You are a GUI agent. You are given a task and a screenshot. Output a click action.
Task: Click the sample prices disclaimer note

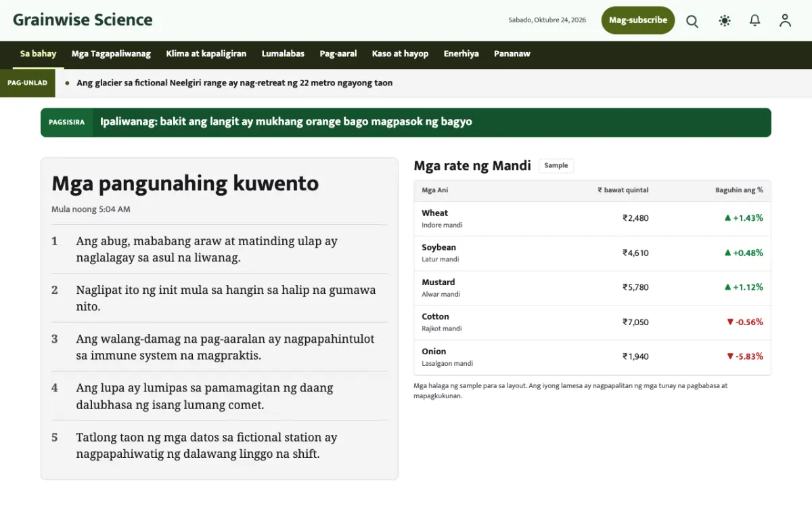click(570, 391)
